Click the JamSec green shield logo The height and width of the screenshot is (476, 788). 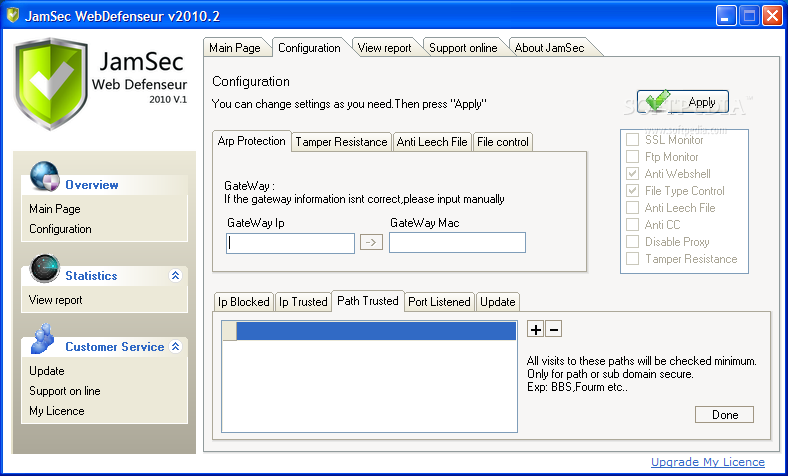click(x=51, y=83)
